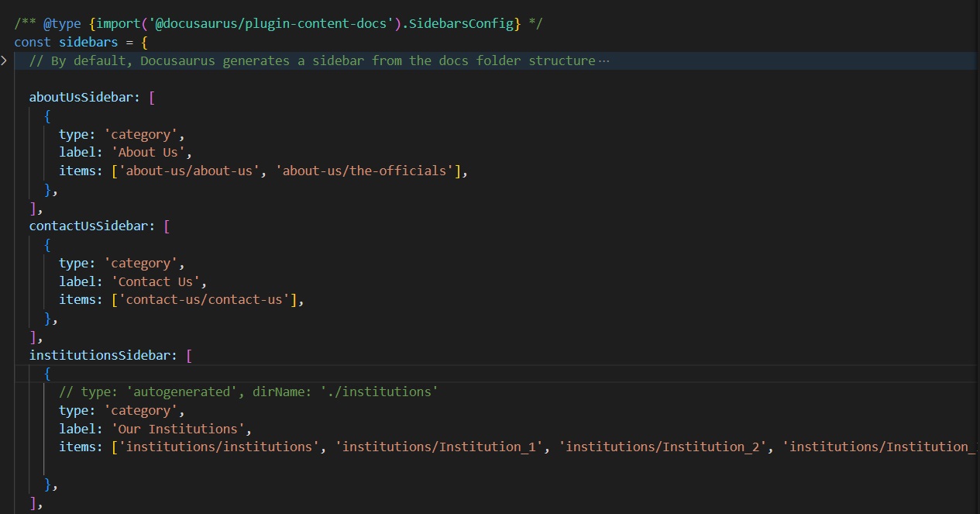
Task: Click the 'about-us/about-us' item string
Action: [x=189, y=171]
